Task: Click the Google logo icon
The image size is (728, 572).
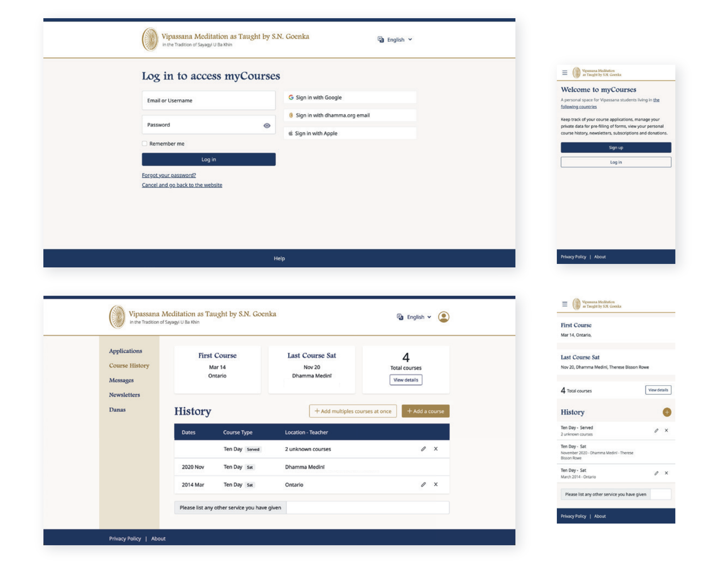Action: pos(291,97)
